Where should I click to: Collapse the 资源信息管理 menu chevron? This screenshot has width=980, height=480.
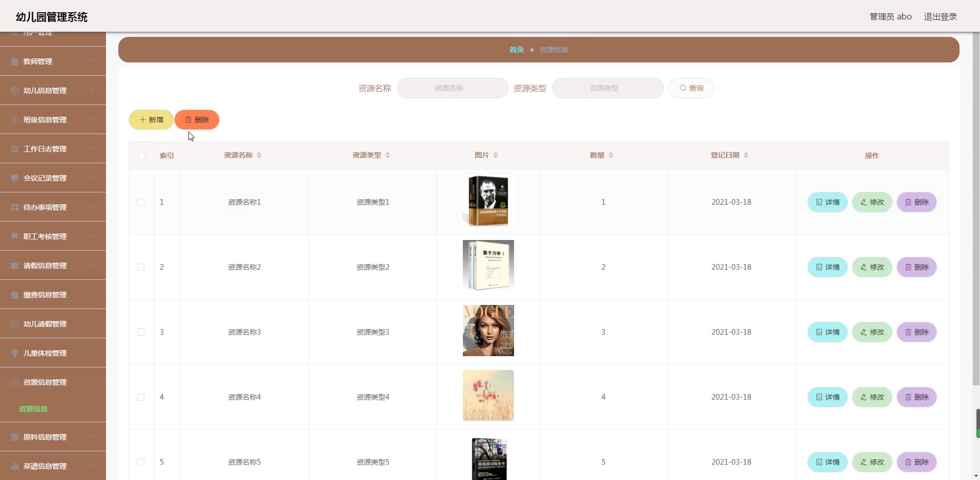[x=93, y=382]
